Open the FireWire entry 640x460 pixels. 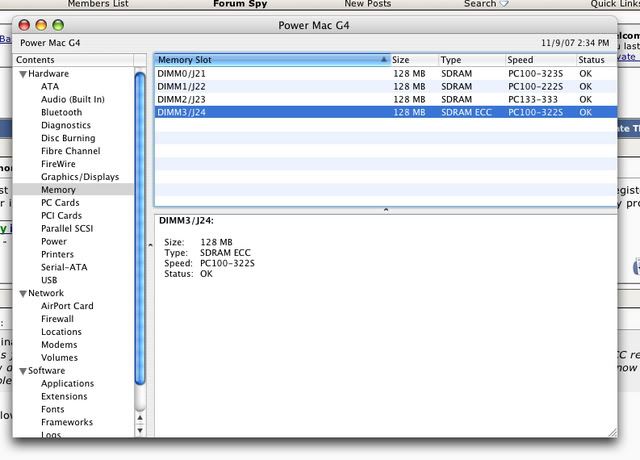[58, 164]
